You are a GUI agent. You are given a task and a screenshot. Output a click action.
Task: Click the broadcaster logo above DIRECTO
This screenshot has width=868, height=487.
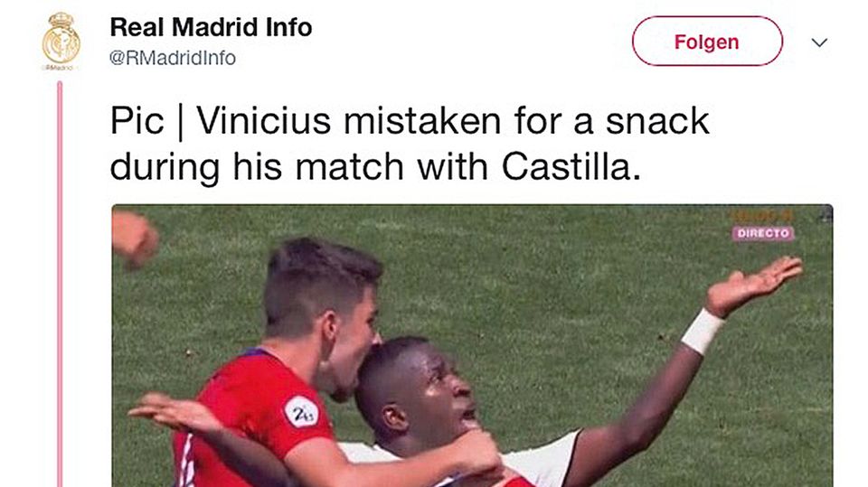click(x=760, y=216)
